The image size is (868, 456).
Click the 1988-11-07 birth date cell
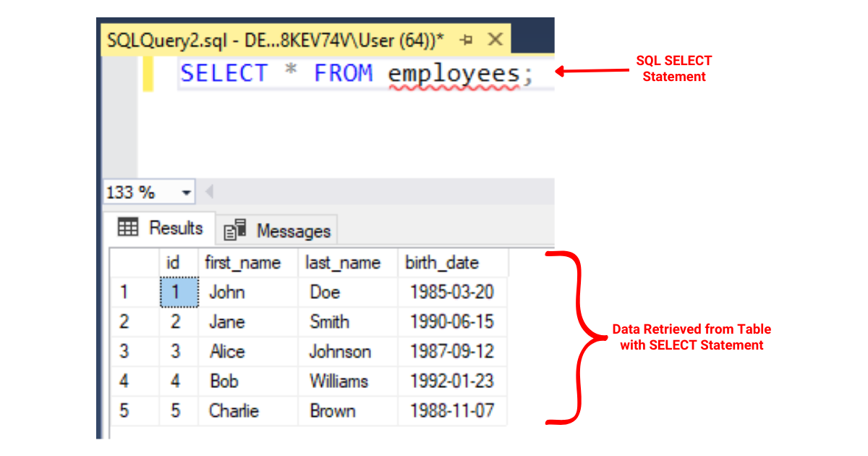tap(453, 411)
